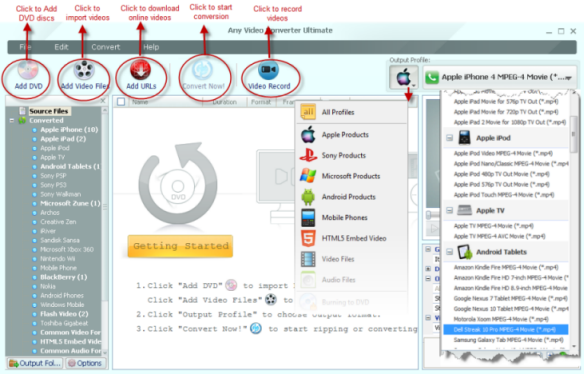Collapse the Apple iPod profile group
This screenshot has height=374, width=584.
450,138
